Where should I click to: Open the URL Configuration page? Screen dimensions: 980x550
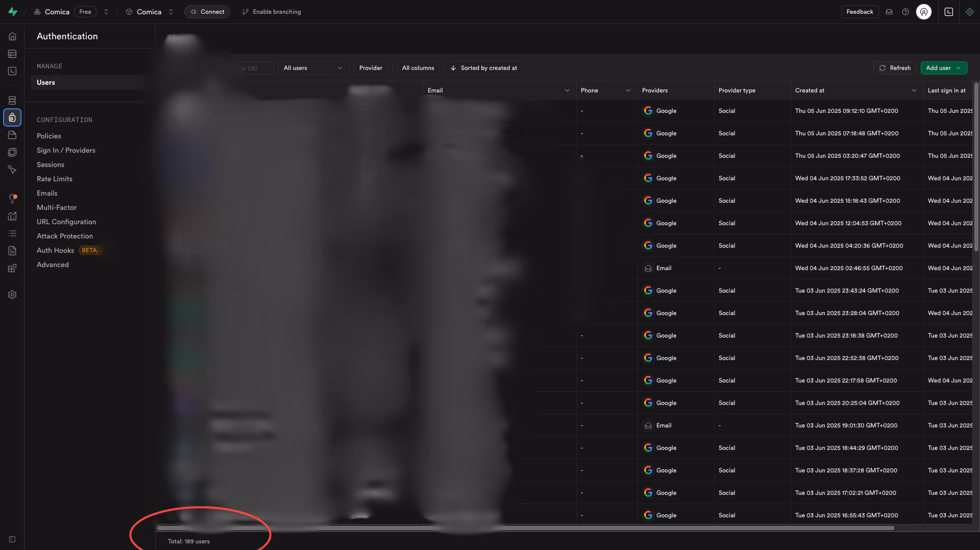click(66, 222)
